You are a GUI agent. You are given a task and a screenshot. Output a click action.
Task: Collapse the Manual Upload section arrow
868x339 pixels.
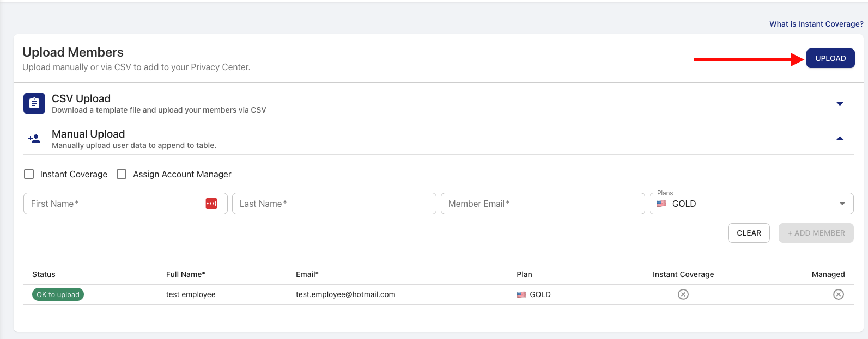tap(840, 139)
